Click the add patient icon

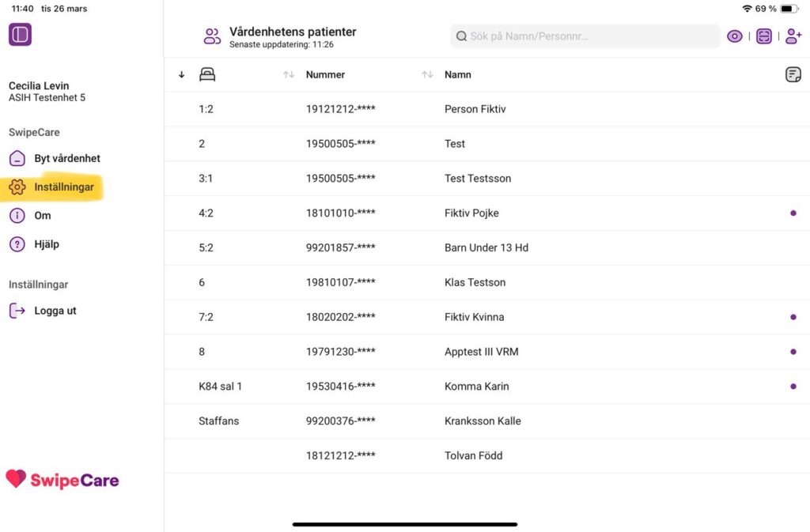(x=793, y=36)
